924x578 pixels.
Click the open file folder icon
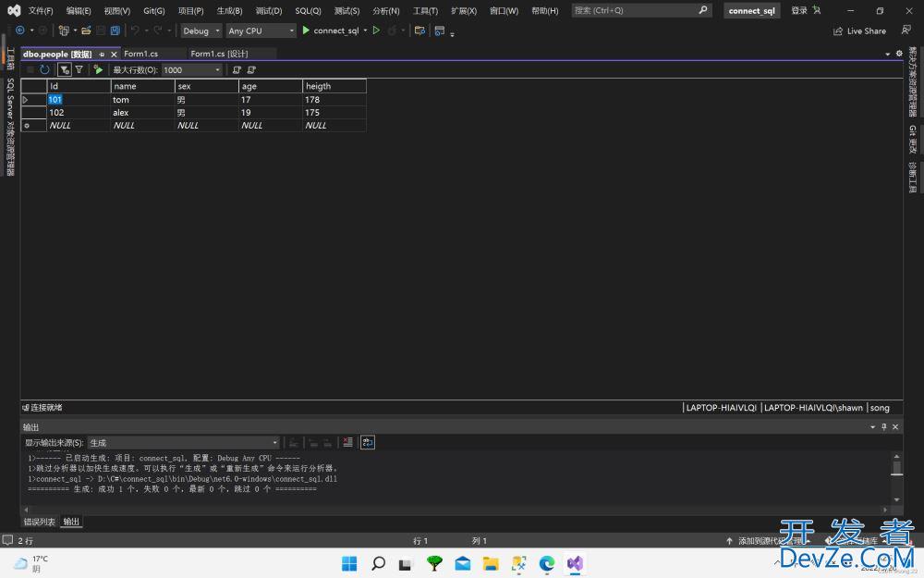(86, 31)
